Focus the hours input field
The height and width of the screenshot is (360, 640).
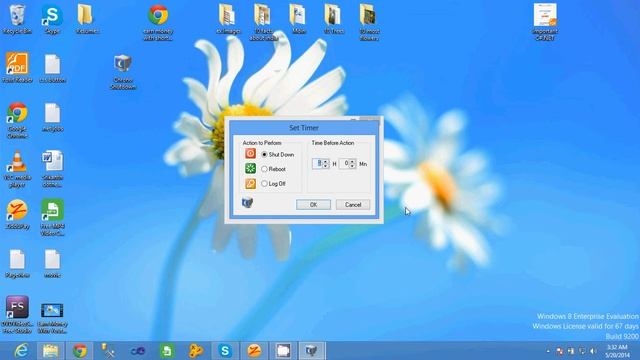point(318,164)
